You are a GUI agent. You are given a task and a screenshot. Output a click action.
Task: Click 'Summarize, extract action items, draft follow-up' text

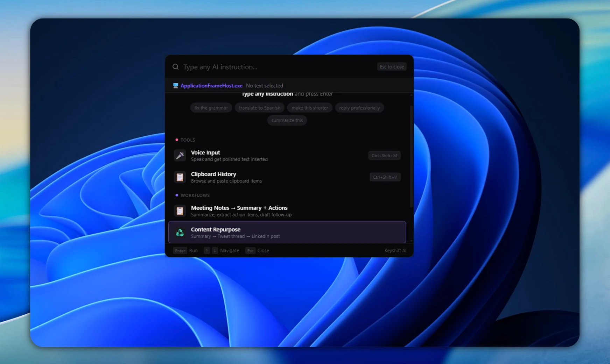tap(241, 215)
